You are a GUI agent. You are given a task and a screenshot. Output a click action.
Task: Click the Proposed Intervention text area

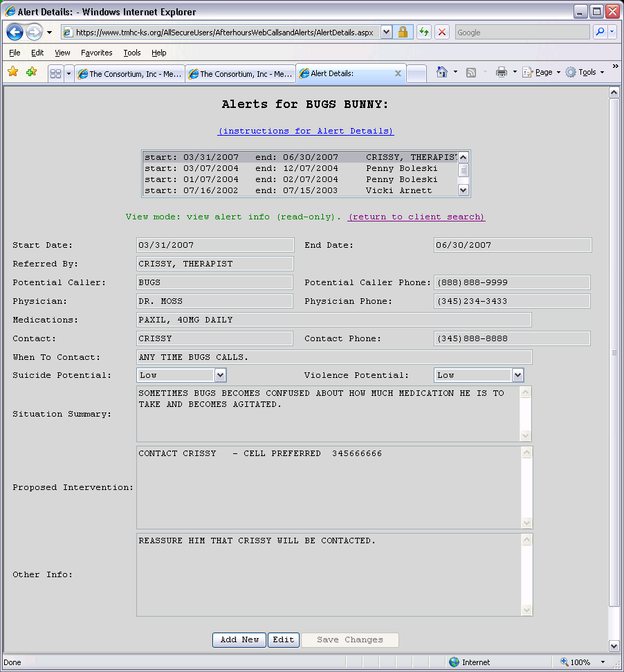pyautogui.click(x=335, y=488)
